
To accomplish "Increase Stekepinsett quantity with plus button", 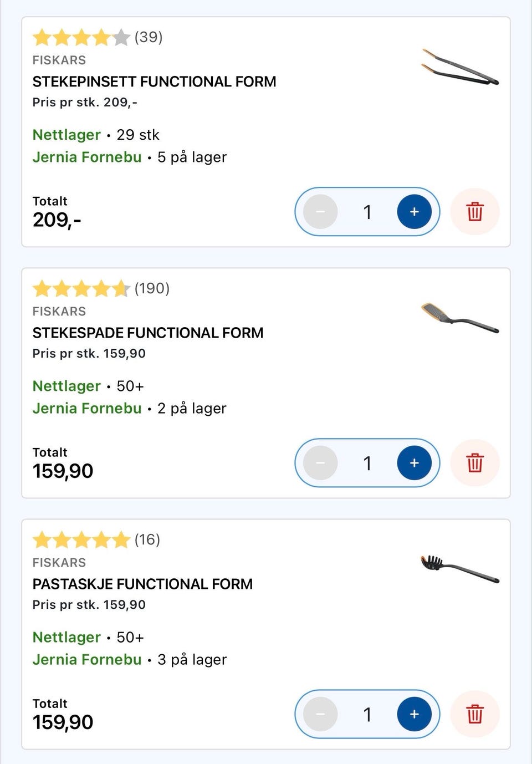I will click(414, 212).
